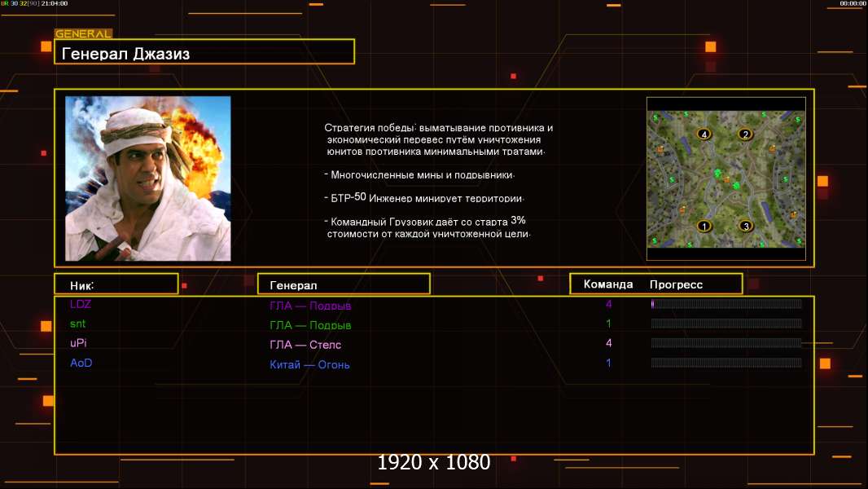Click the 'Прогресс' column header

click(x=676, y=284)
